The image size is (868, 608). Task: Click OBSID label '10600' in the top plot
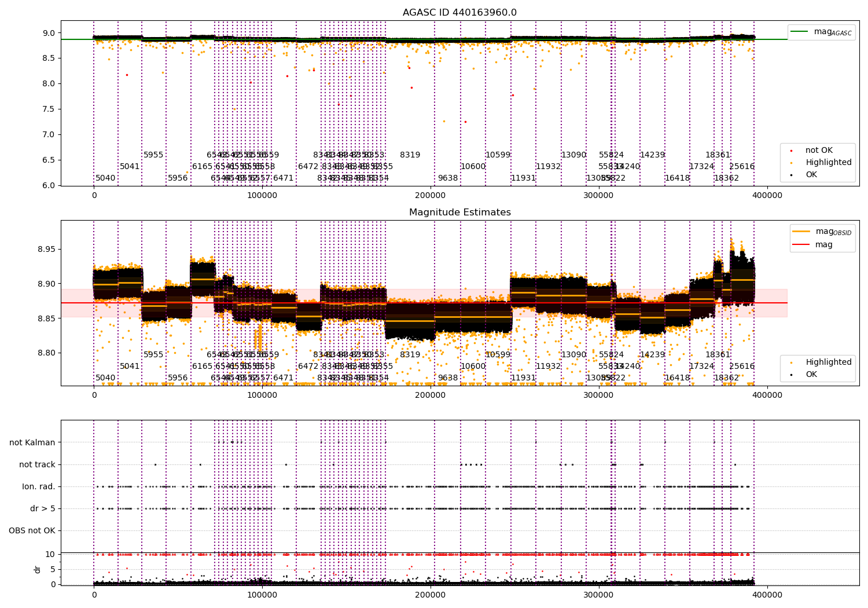473,167
